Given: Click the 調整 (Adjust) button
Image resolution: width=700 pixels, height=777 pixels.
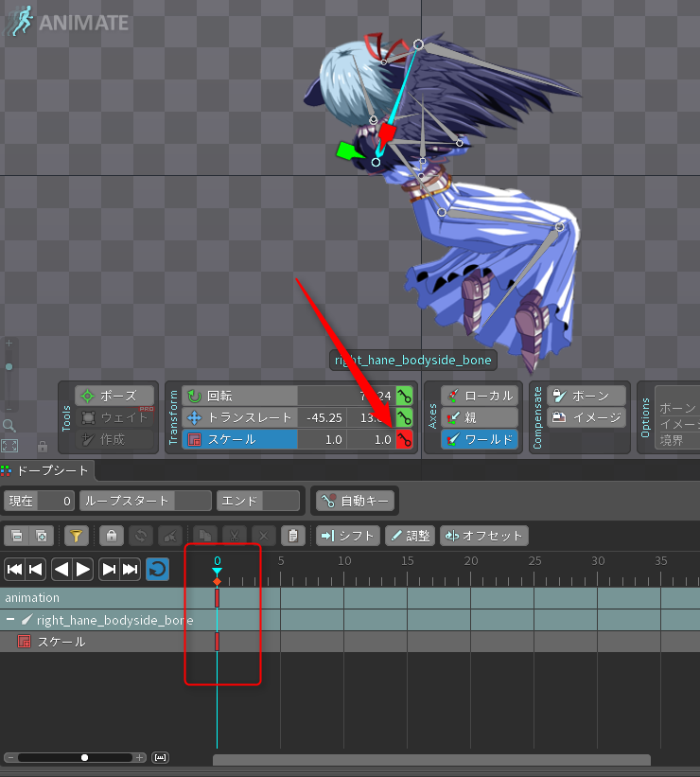Looking at the screenshot, I should coord(411,536).
